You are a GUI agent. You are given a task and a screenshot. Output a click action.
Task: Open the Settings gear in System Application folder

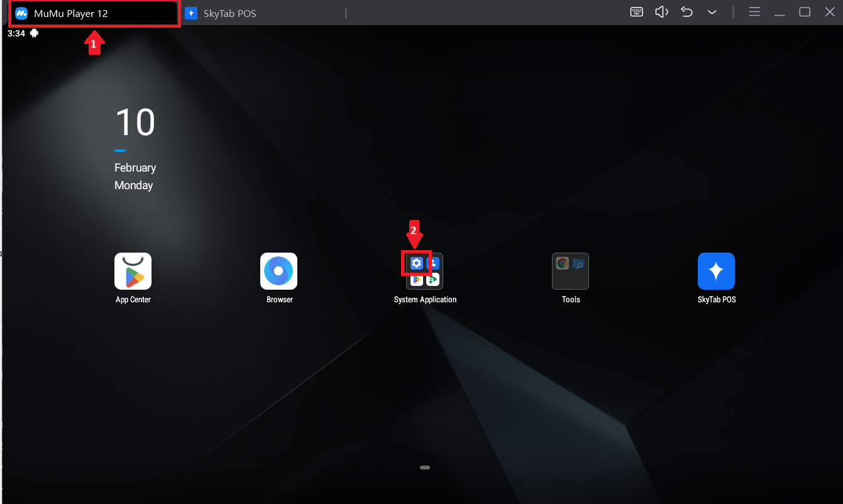pos(416,263)
